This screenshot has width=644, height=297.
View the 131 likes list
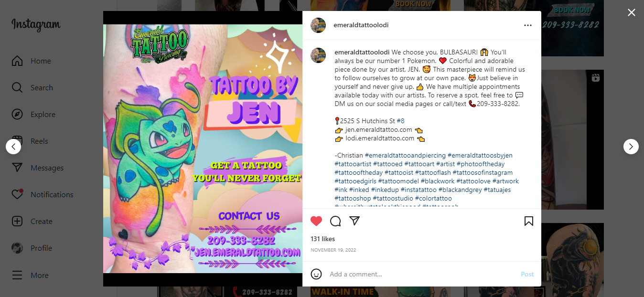(x=322, y=239)
